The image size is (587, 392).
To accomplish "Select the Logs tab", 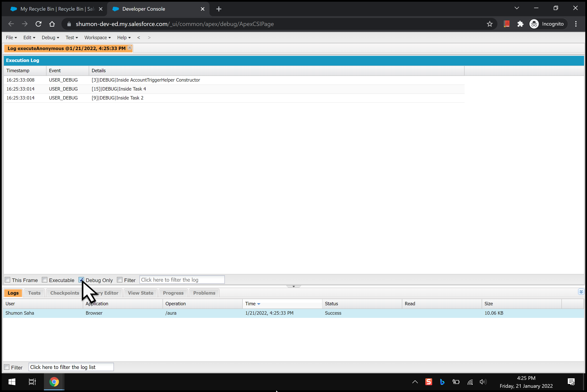I will (x=13, y=293).
